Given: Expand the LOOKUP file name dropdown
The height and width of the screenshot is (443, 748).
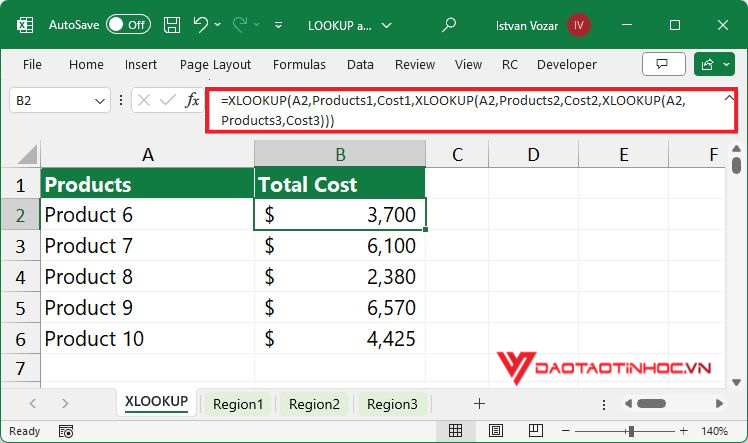Looking at the screenshot, I should point(387,25).
